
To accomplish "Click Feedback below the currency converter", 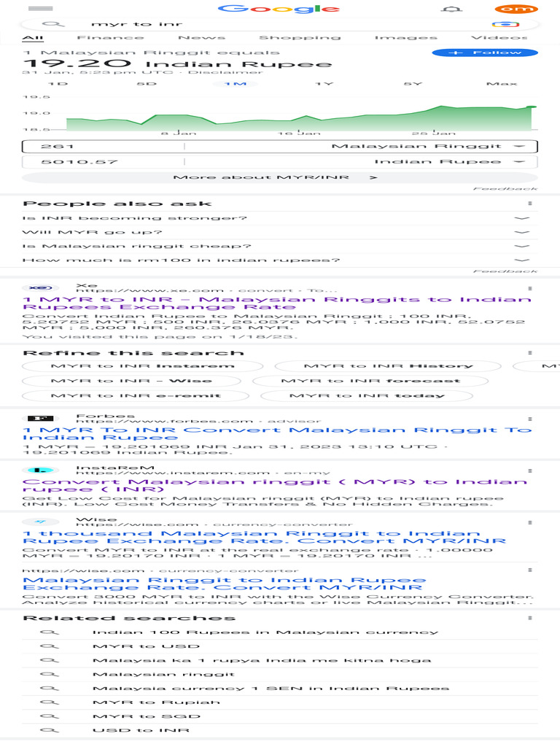I will click(505, 189).
